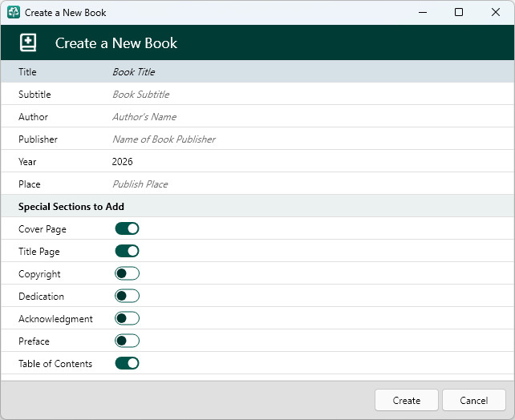Click the Create button

(407, 400)
